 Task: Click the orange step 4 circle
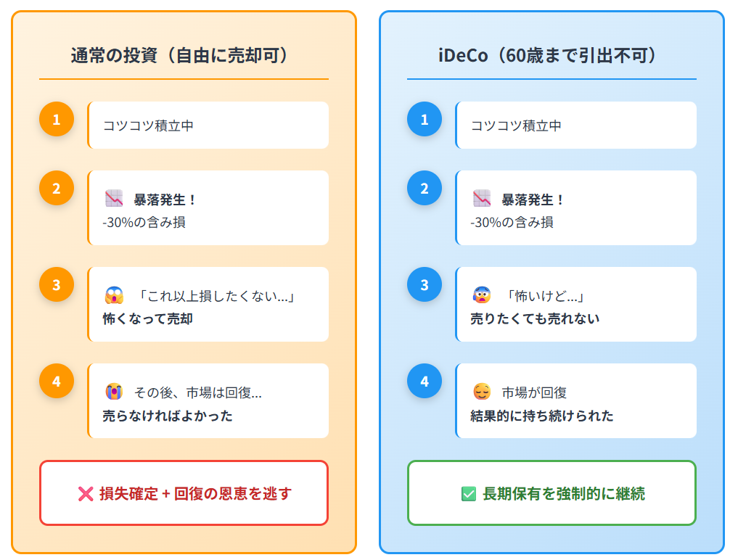pos(57,381)
